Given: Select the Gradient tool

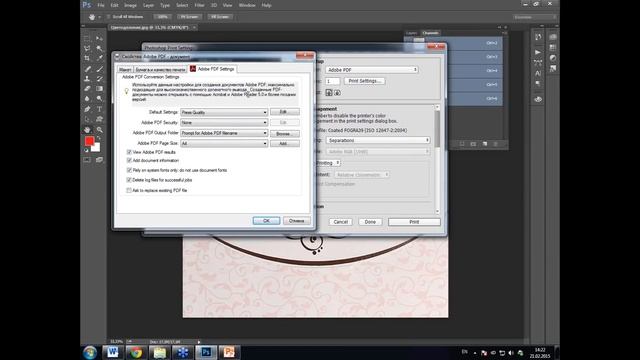Looking at the screenshot, I should pyautogui.click(x=99, y=89).
